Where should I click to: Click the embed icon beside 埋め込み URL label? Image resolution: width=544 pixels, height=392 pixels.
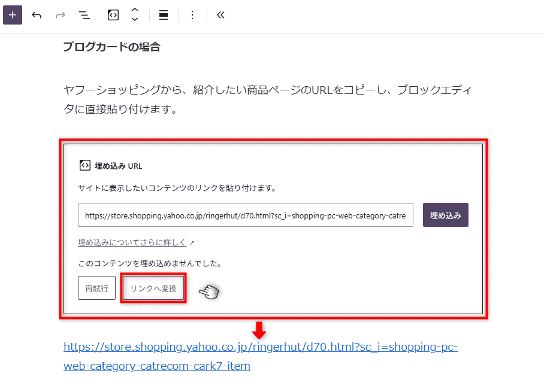(x=85, y=165)
